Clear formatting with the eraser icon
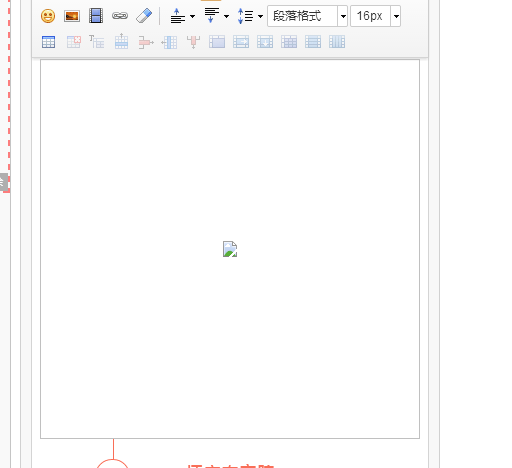512x468 pixels. pos(144,16)
